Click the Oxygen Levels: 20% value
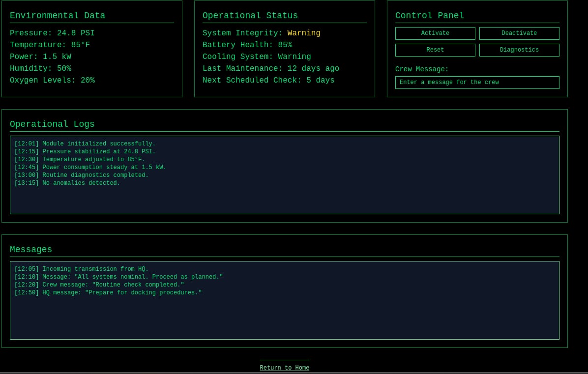 [52, 80]
